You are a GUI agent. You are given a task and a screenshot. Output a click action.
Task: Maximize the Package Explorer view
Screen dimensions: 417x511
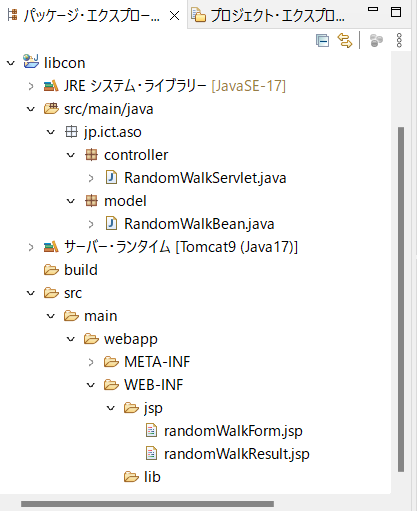click(396, 12)
